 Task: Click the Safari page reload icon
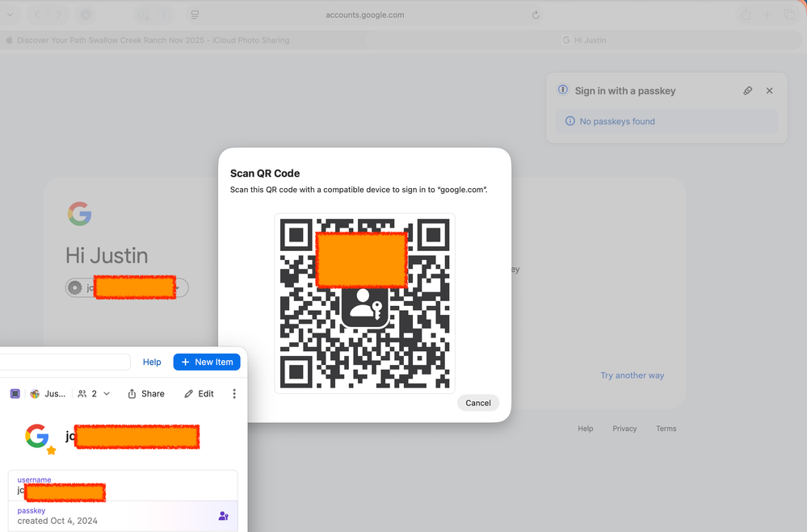point(536,15)
